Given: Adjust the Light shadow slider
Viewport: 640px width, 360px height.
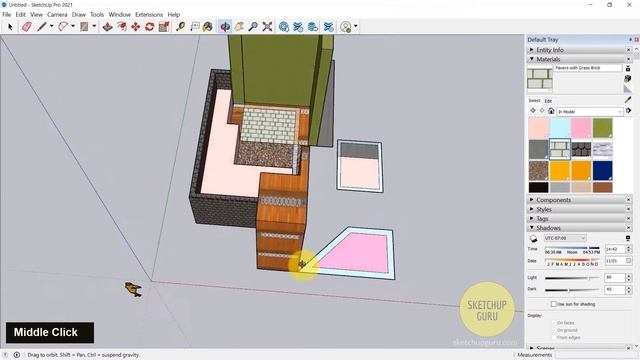Looking at the screenshot, I should coord(572,278).
